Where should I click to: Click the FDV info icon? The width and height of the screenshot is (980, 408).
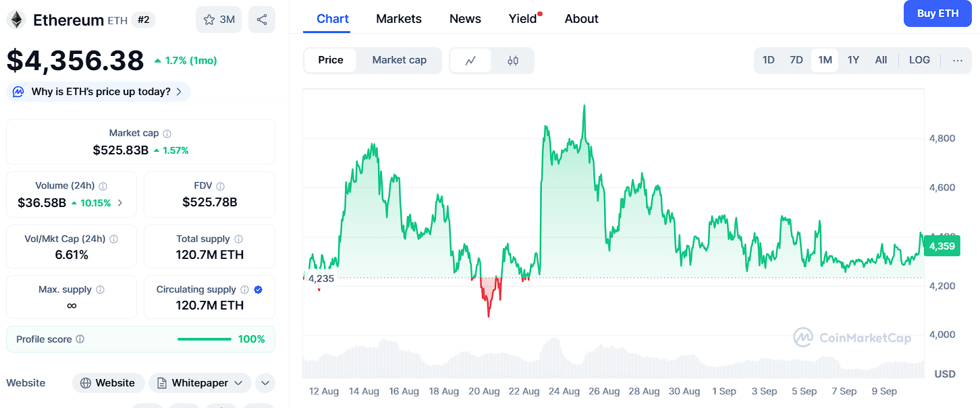pyautogui.click(x=221, y=186)
